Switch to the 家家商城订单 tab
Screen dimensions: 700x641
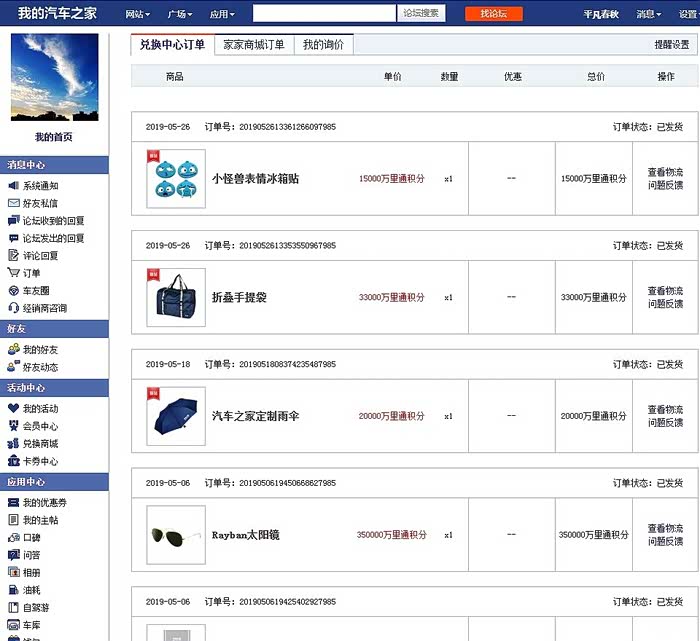[254, 45]
